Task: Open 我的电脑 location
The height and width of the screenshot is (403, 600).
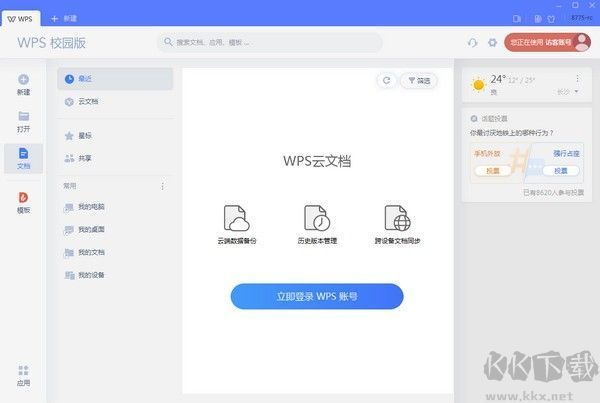Action: pos(115,207)
